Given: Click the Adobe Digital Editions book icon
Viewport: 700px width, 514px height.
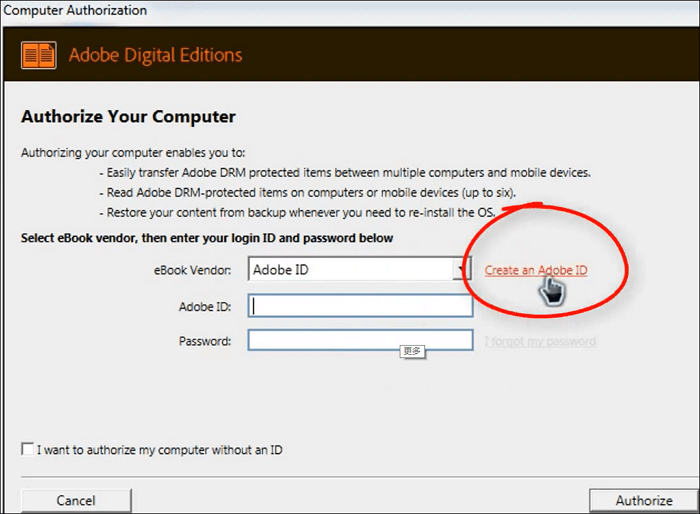Looking at the screenshot, I should (x=39, y=55).
